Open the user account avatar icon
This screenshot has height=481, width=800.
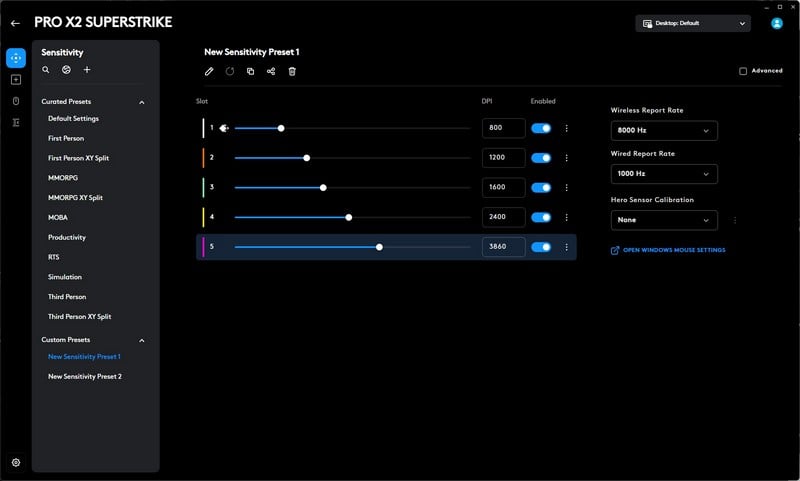777,23
